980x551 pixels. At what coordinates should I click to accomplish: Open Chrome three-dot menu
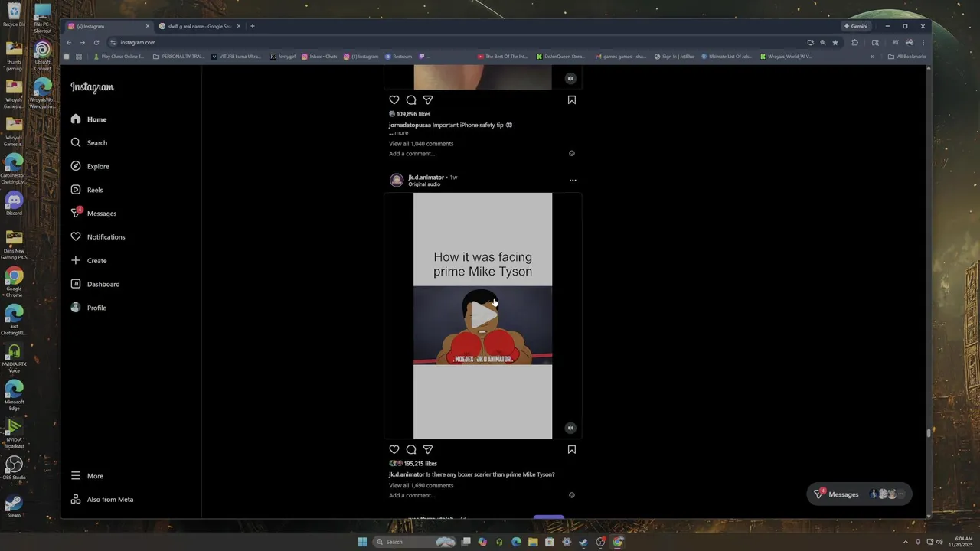click(923, 42)
